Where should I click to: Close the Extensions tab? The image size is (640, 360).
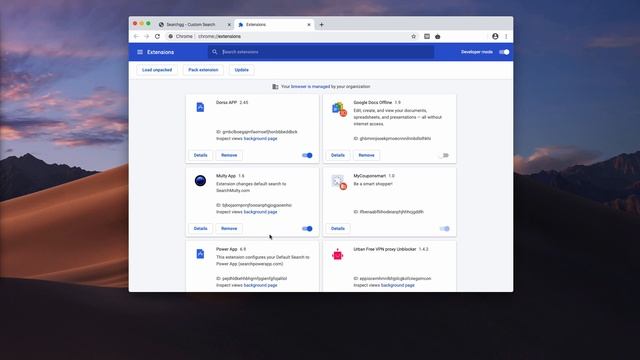tap(309, 24)
